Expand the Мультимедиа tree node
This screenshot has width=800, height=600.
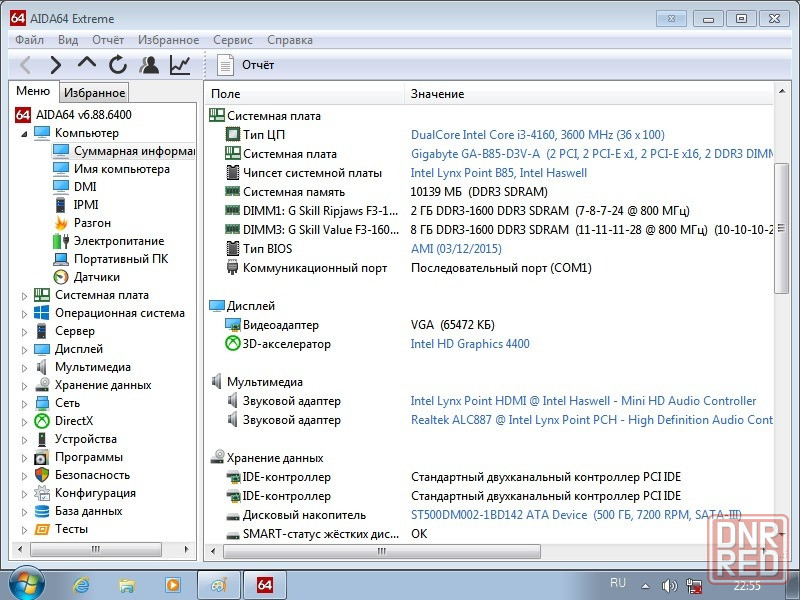24,368
